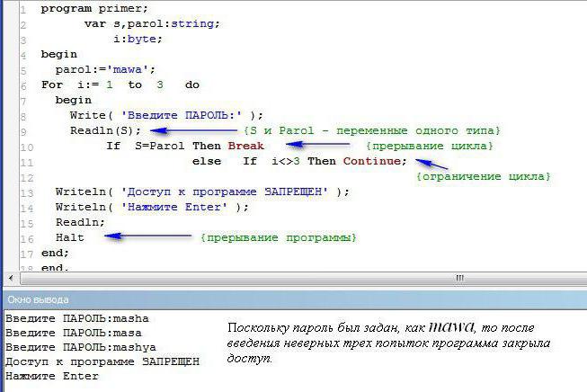Click the 'If S=Parol Then' condition
The height and width of the screenshot is (392, 587).
tap(164, 146)
